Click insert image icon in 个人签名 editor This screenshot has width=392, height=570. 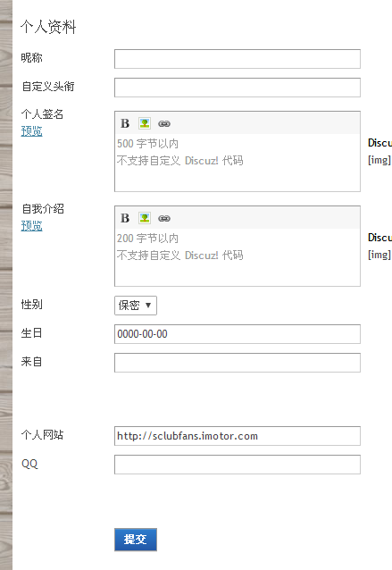145,123
